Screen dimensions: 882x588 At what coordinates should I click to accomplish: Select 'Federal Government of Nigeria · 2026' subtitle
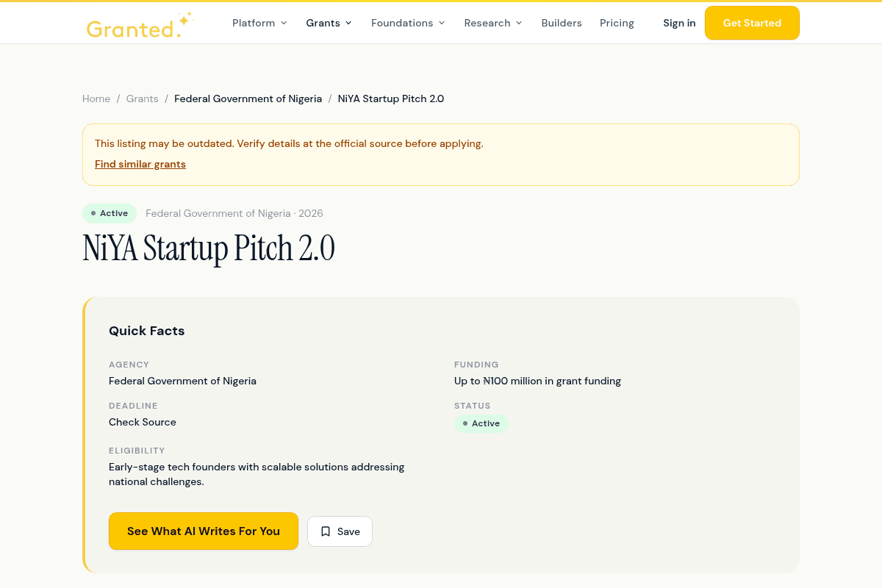pos(234,213)
